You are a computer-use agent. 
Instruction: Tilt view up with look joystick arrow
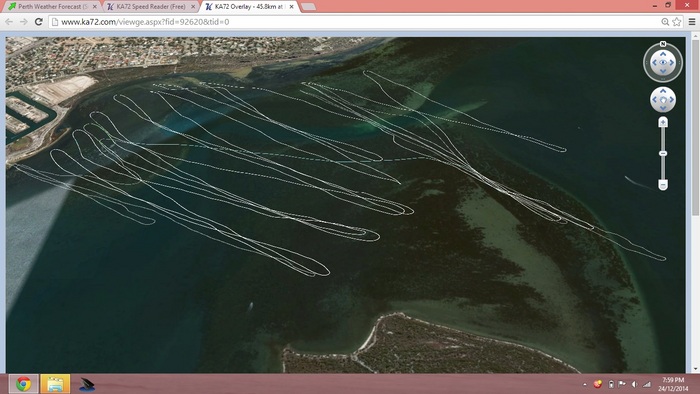pyautogui.click(x=663, y=54)
